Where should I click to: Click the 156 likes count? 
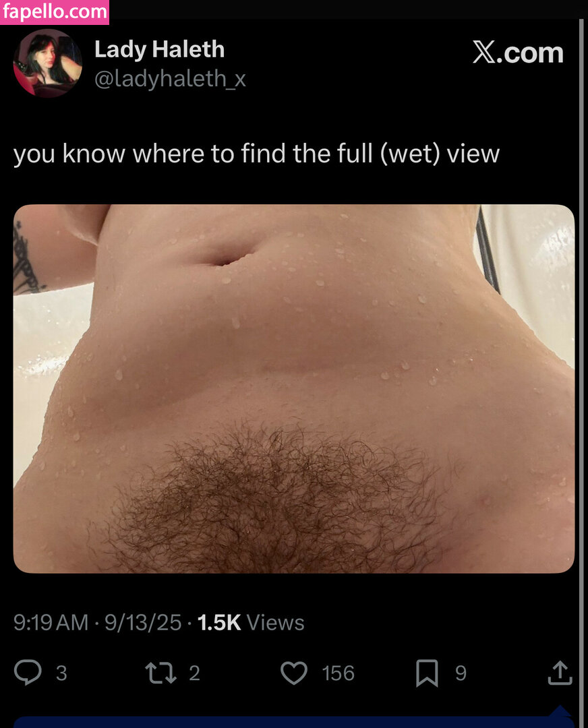tap(338, 673)
